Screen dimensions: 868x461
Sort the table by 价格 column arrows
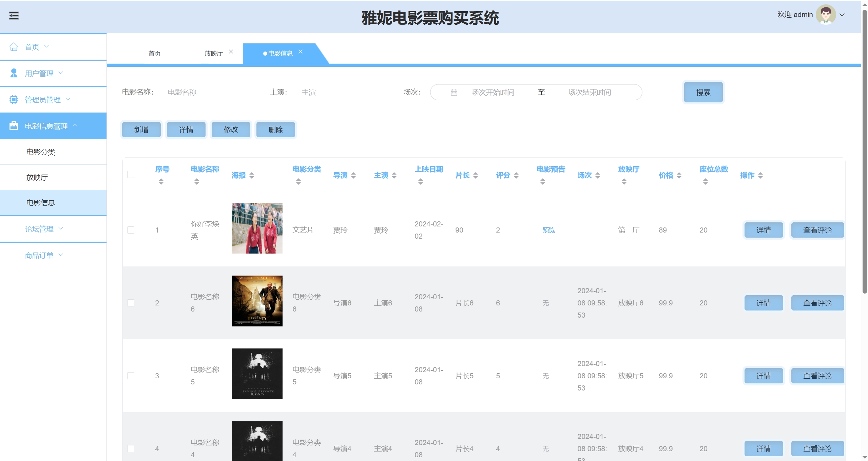tap(679, 175)
